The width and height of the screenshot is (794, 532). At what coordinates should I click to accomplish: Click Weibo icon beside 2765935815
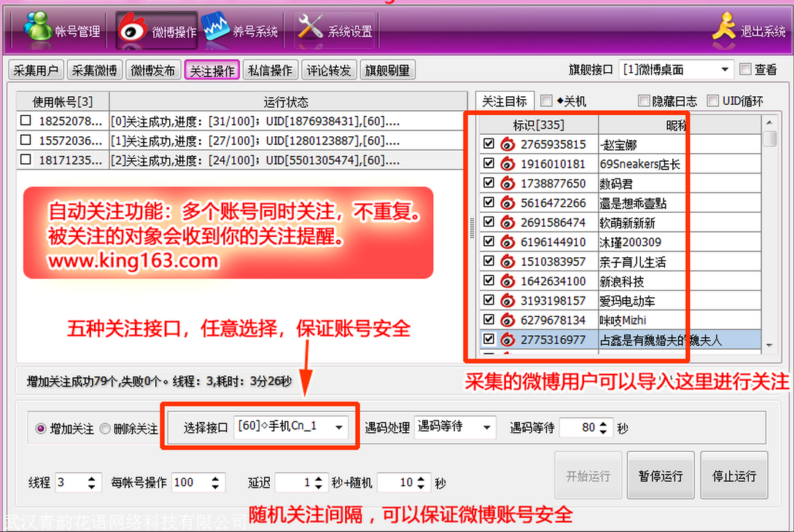(x=507, y=145)
